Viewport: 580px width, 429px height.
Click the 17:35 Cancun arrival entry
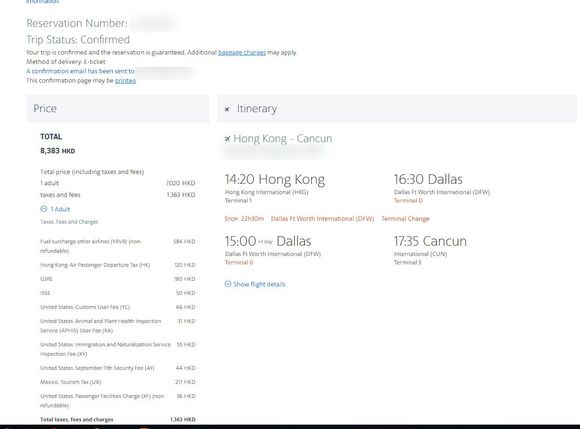(430, 241)
